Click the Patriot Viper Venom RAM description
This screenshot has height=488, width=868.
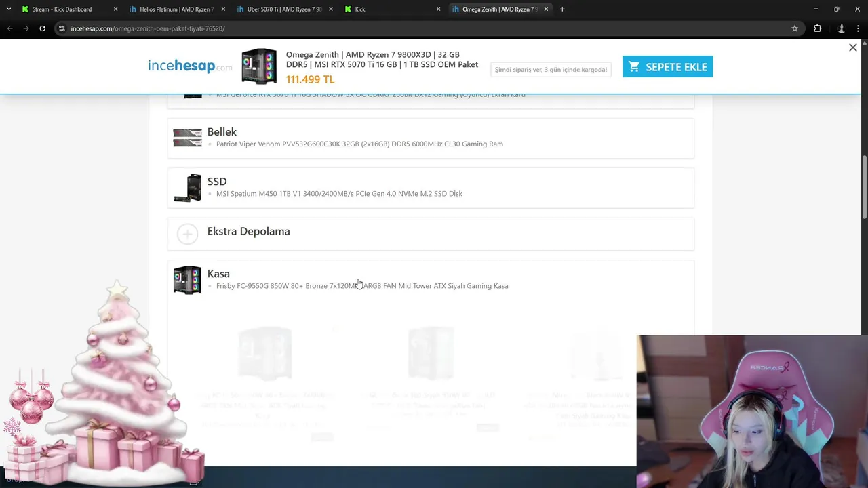359,144
